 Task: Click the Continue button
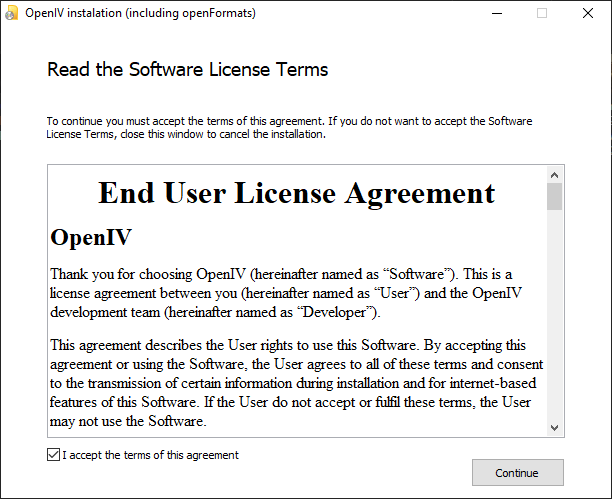point(518,472)
